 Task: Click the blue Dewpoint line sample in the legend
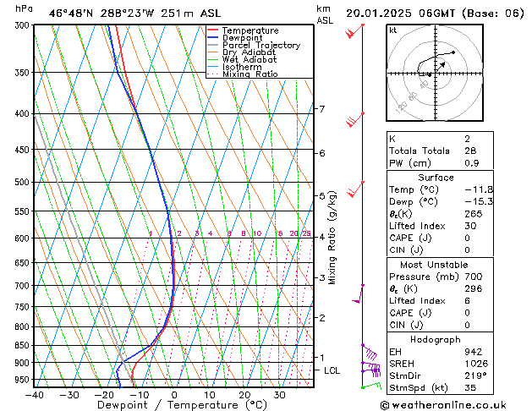pyautogui.click(x=213, y=37)
